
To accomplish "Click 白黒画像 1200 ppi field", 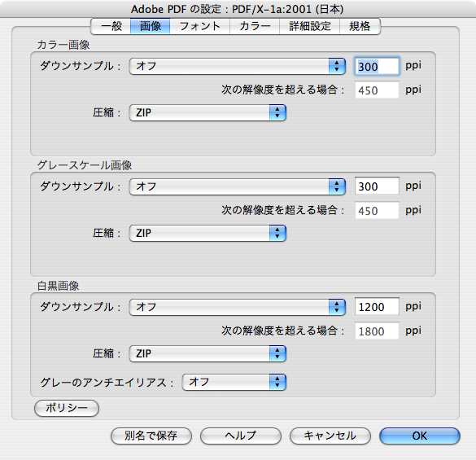I will 377,306.
